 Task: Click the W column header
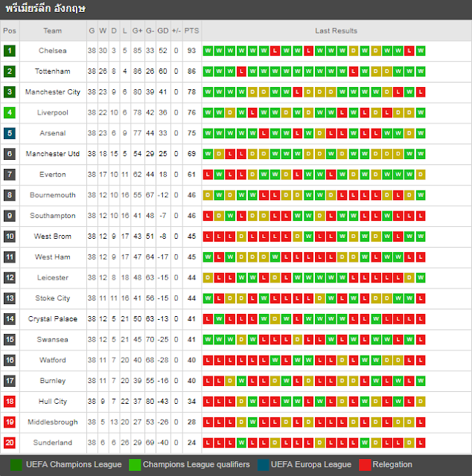point(103,31)
